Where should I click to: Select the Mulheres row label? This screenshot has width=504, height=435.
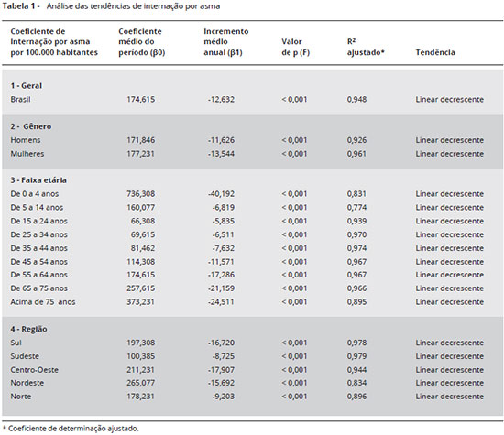click(27, 154)
